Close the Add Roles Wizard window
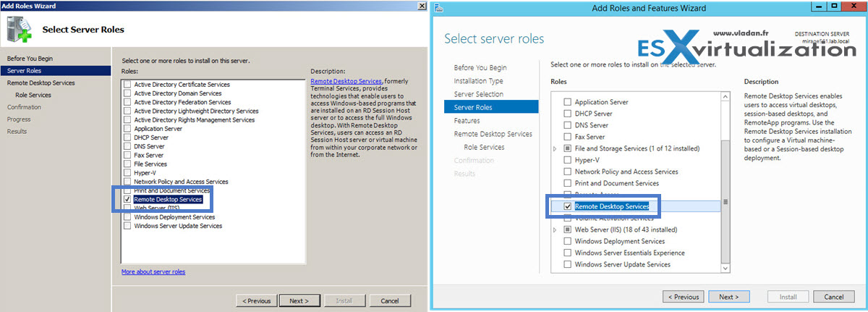Viewport: 868px width, 312px height. pos(422,5)
